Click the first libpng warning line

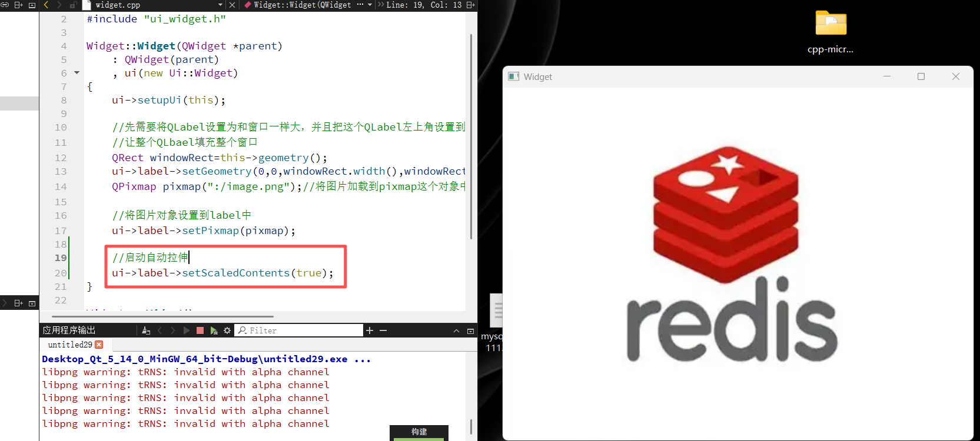[185, 372]
